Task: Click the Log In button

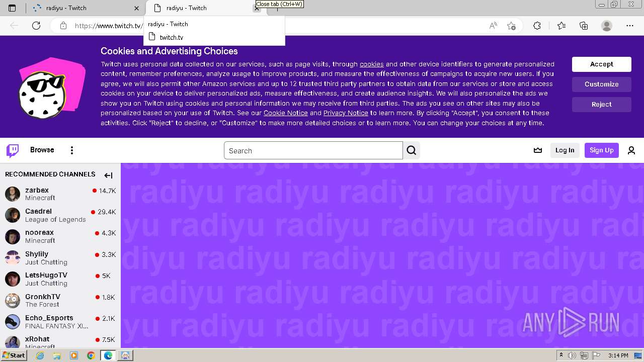Action: pyautogui.click(x=565, y=150)
